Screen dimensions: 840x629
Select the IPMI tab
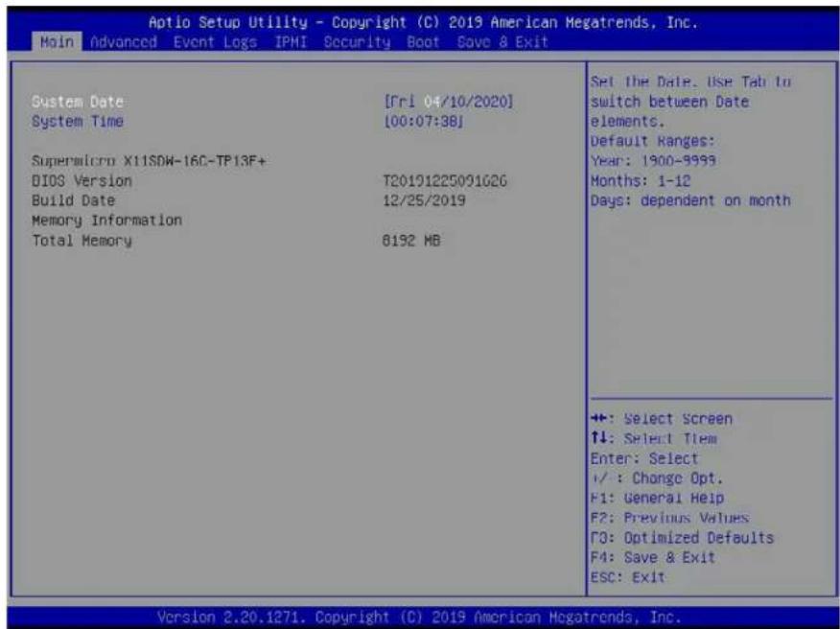tap(291, 42)
